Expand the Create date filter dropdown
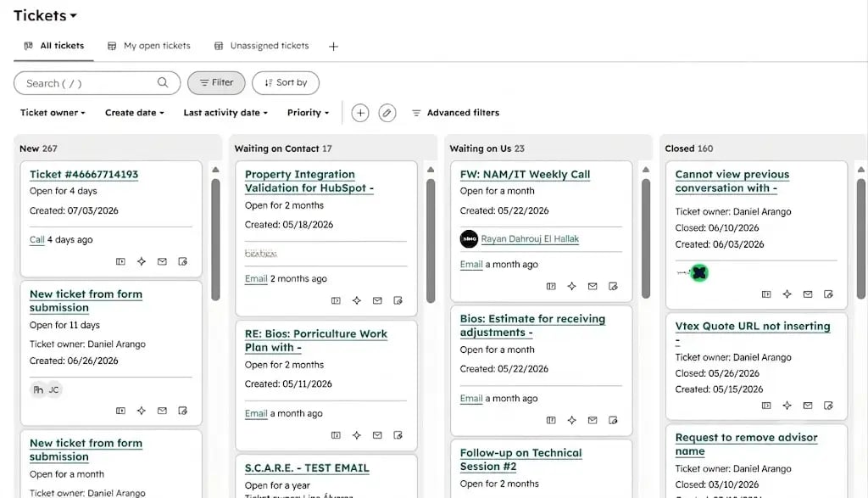Screen dimensions: 868x498 [135, 113]
